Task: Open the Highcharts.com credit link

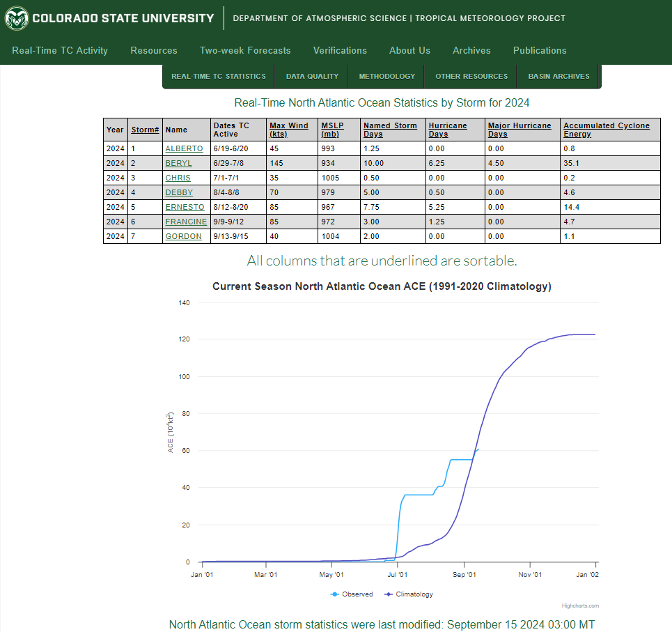Action: (x=580, y=606)
